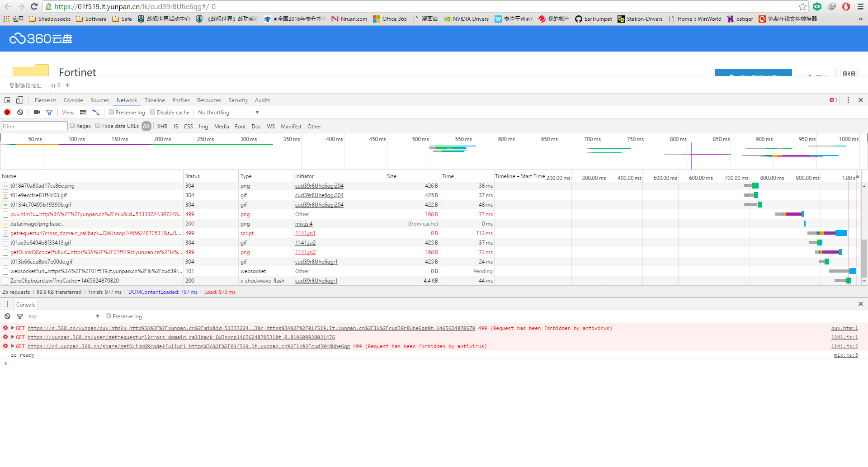868x467 pixels.
Task: Click the red stop-hand AdBlock icon
Action: click(846, 6)
